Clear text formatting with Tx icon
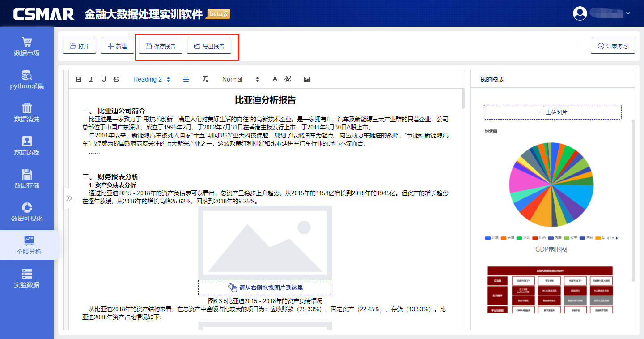This screenshot has height=339, width=644. tap(205, 79)
